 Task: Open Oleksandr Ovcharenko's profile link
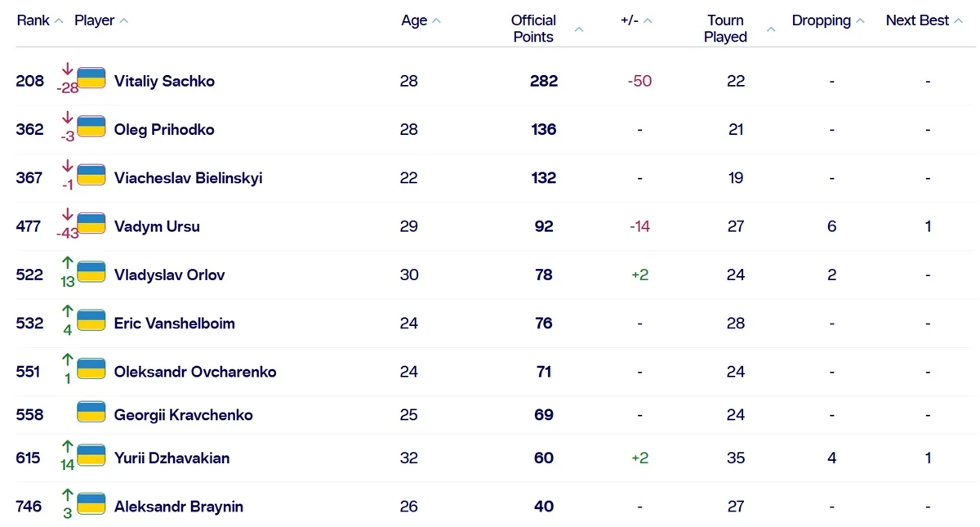pyautogui.click(x=195, y=372)
